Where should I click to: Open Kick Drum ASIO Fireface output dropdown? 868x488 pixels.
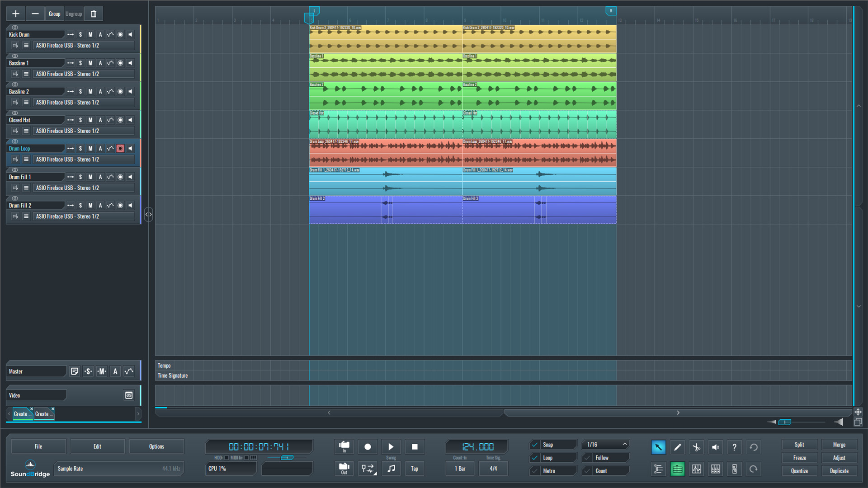pyautogui.click(x=84, y=45)
